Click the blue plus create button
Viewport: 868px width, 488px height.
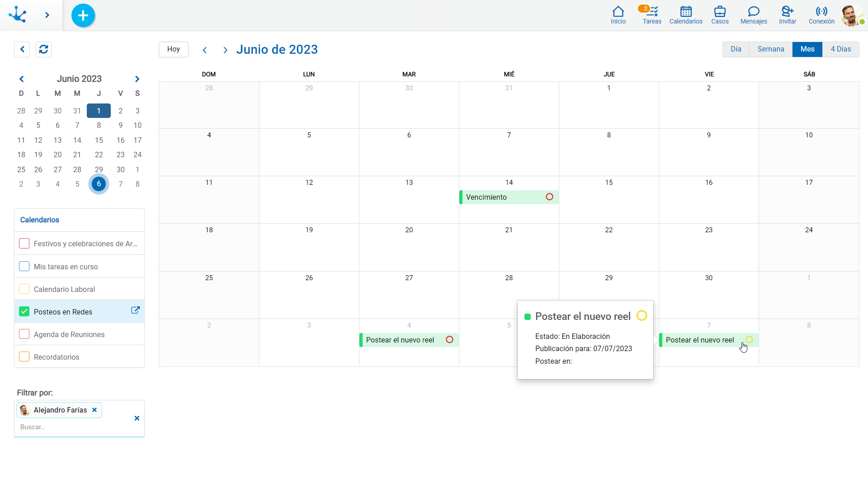(83, 15)
